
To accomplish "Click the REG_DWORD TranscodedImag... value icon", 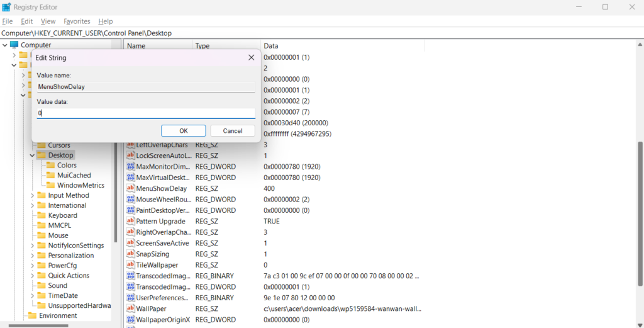I will [131, 287].
